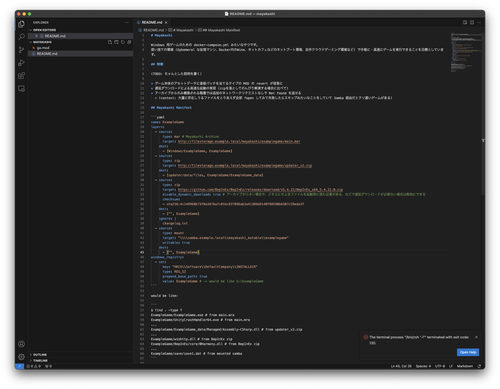Switch to the README.md editor tab
500x389 pixels.
tap(152, 22)
